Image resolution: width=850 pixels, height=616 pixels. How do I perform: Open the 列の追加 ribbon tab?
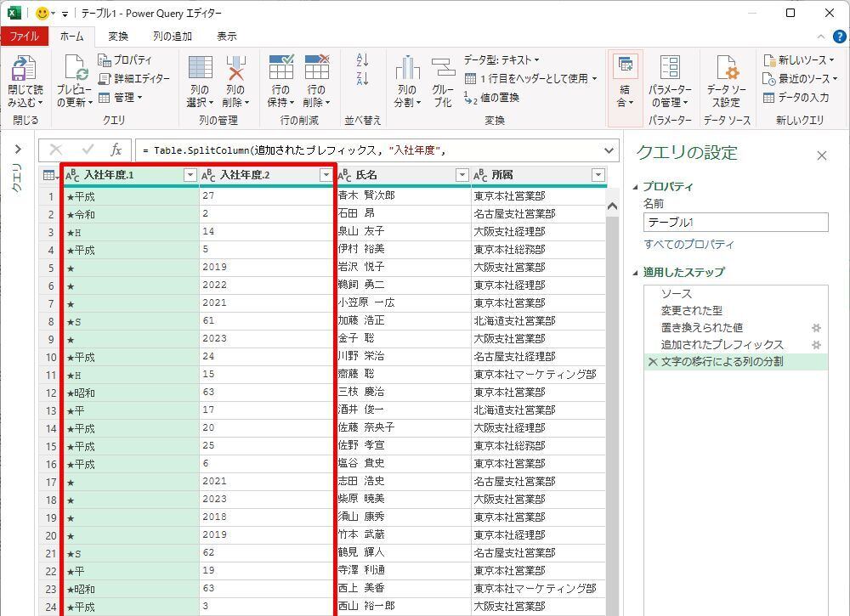[172, 37]
